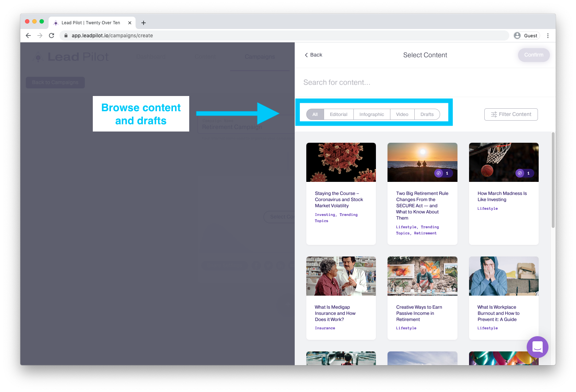
Task: Open the Campaigns nav item
Action: coord(260,57)
